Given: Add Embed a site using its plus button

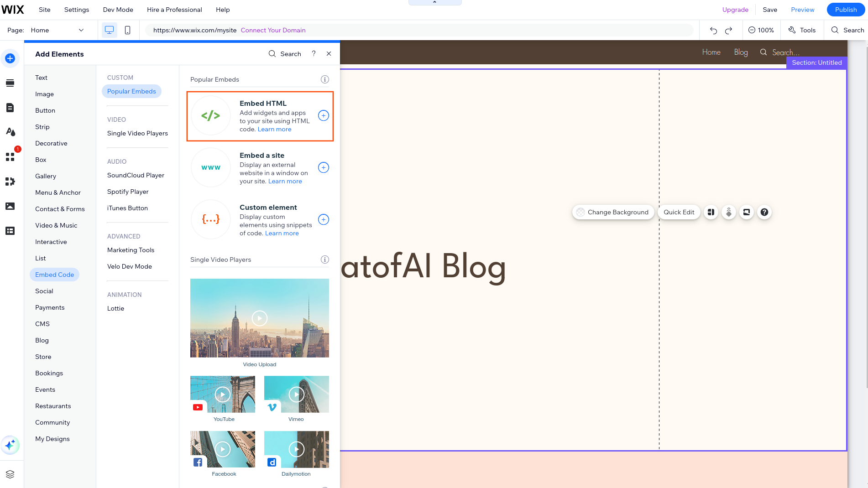Looking at the screenshot, I should (324, 167).
